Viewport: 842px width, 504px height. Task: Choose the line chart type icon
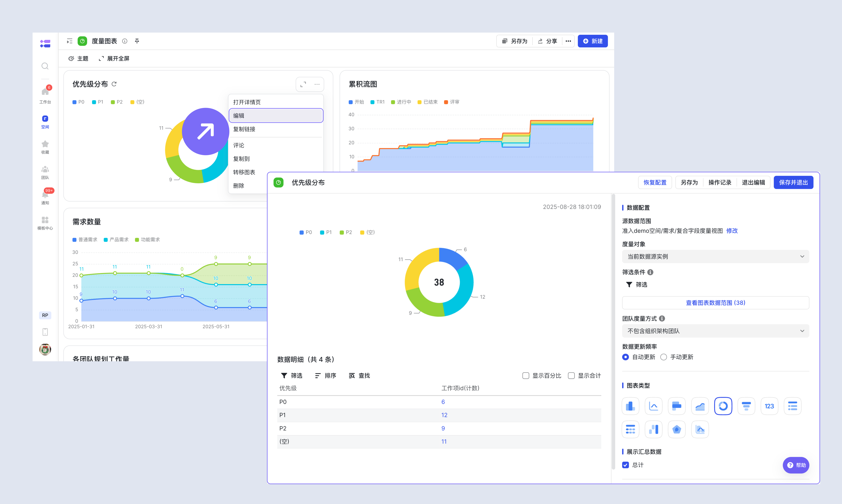(x=653, y=406)
